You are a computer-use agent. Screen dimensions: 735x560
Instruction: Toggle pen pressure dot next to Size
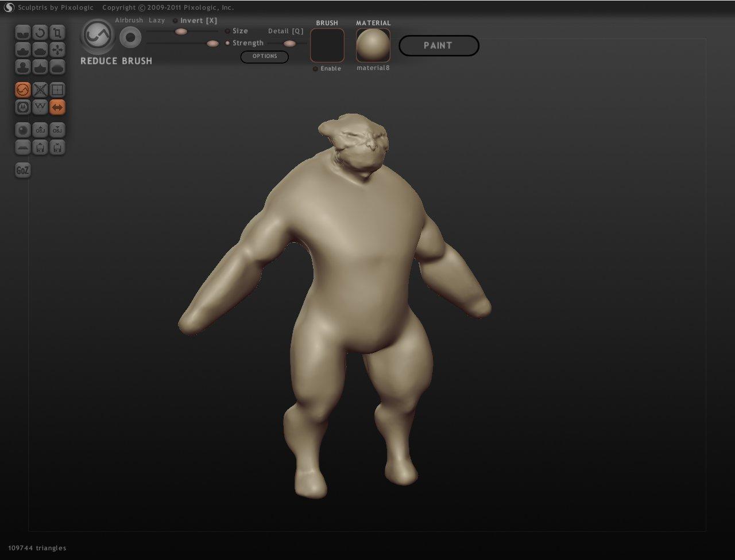(x=227, y=31)
